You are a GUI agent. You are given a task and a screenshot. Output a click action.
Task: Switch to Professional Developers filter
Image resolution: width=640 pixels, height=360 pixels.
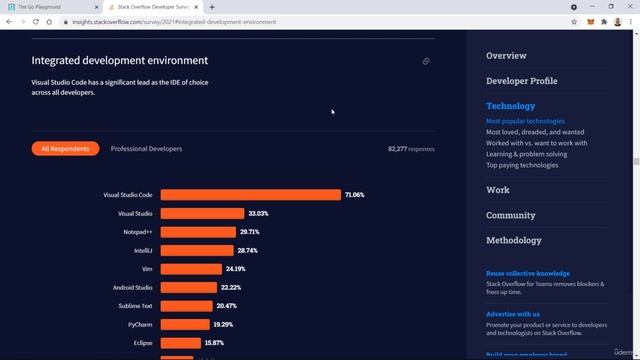[x=146, y=149]
